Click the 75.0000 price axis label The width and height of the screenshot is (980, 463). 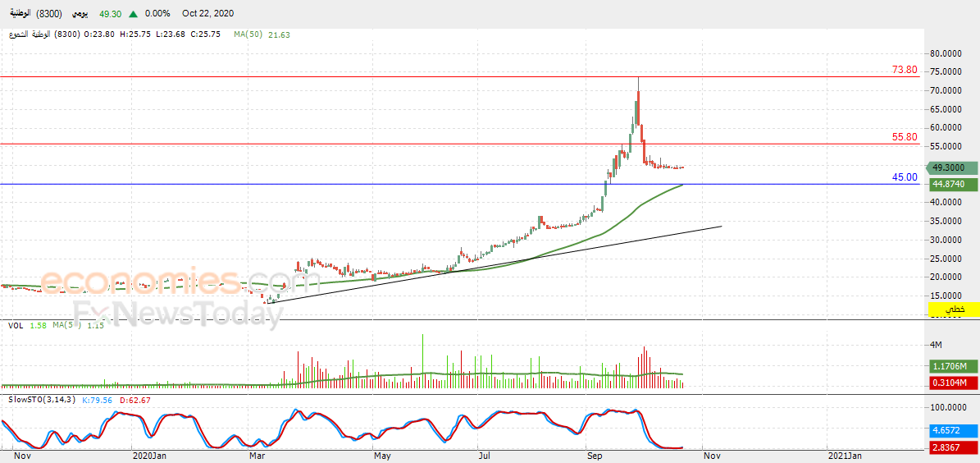pos(947,72)
